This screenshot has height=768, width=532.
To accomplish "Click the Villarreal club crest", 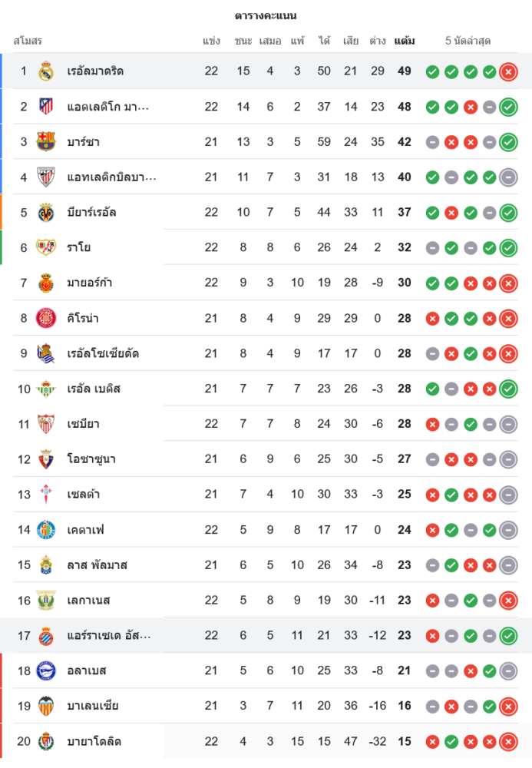I will (x=46, y=213).
